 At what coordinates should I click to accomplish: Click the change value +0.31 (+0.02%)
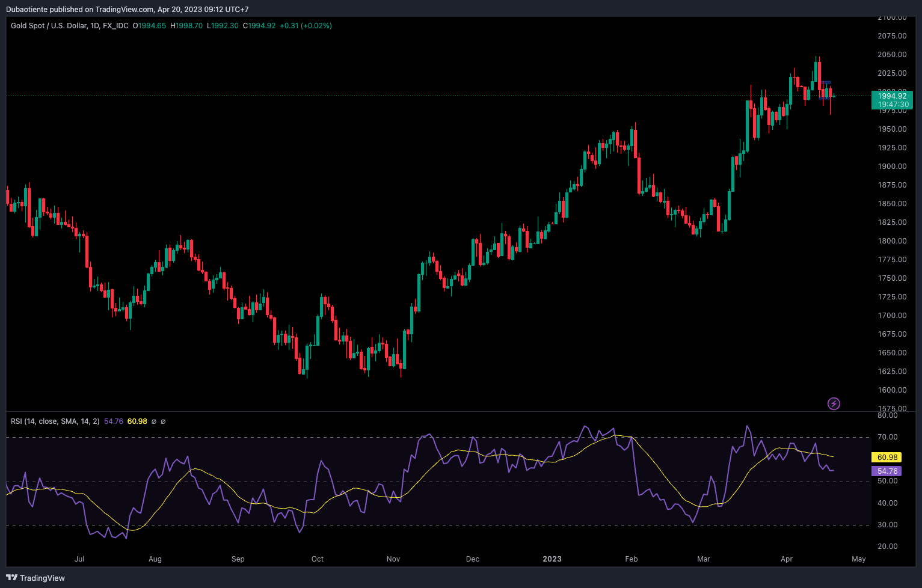point(306,26)
